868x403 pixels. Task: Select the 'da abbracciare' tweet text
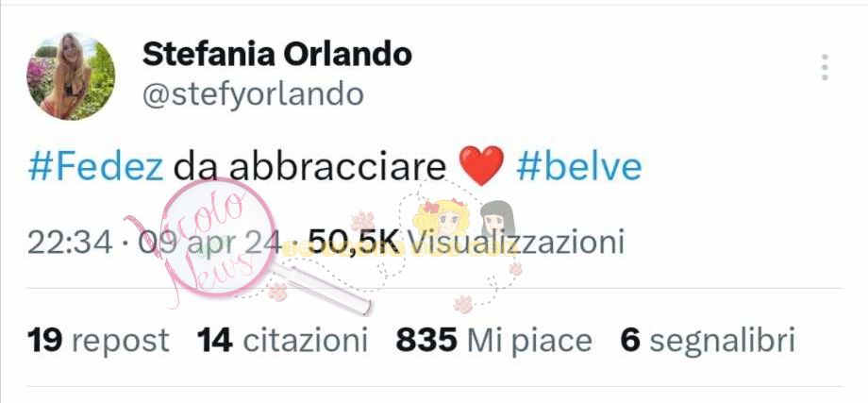[x=310, y=166]
